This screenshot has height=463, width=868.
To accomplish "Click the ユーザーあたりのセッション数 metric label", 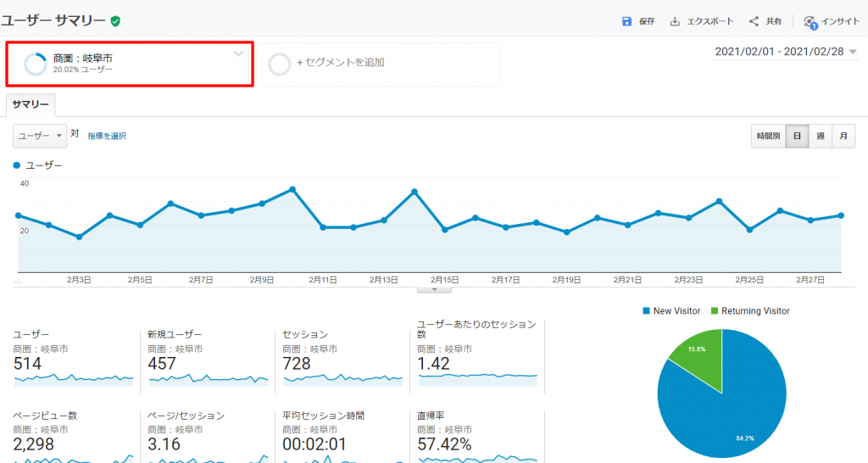I will (476, 329).
